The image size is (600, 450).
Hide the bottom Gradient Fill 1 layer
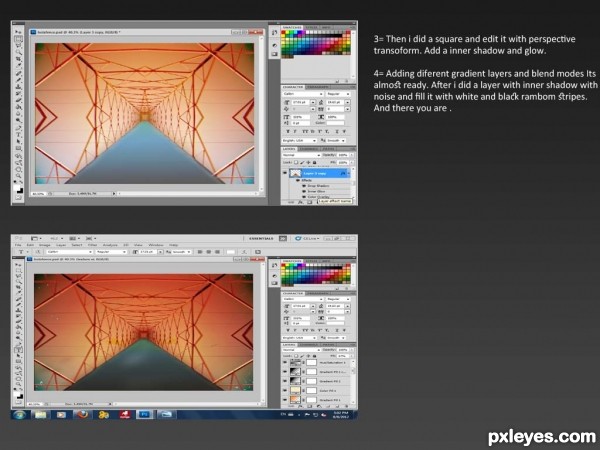click(285, 400)
